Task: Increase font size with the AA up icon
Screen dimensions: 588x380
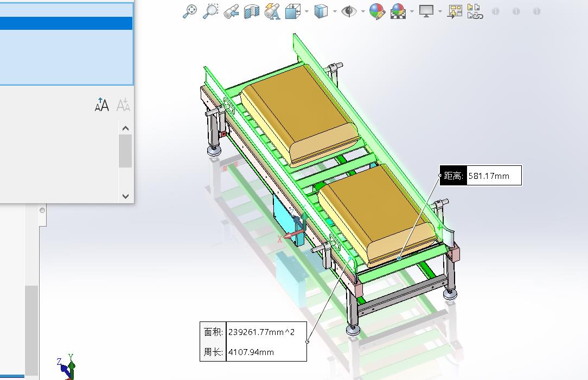Action: coord(101,105)
